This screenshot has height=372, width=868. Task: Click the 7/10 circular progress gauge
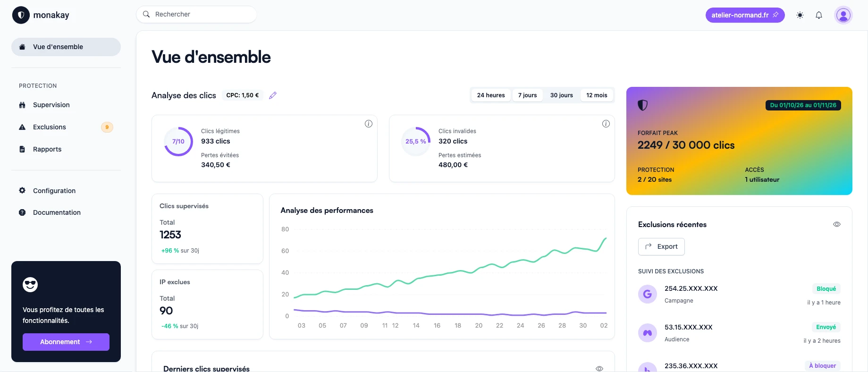coord(178,142)
